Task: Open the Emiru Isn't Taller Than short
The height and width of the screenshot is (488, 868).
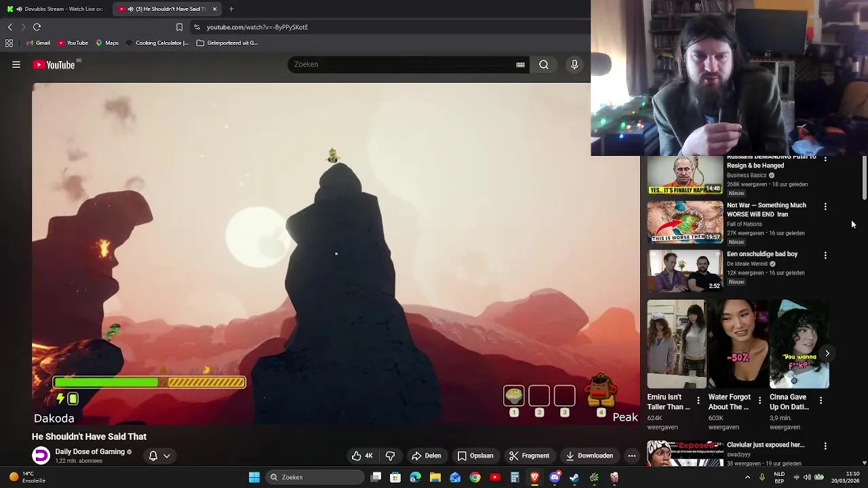Action: pos(676,344)
